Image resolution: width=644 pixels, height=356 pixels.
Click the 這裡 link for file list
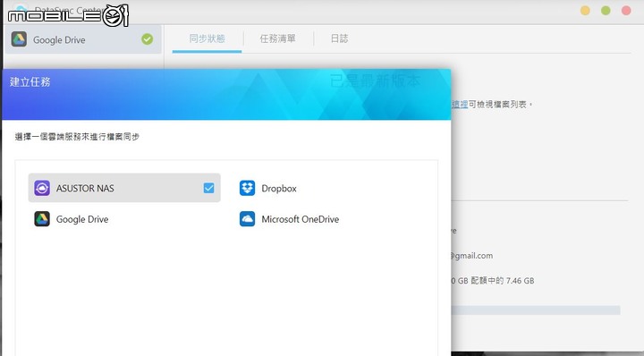460,105
